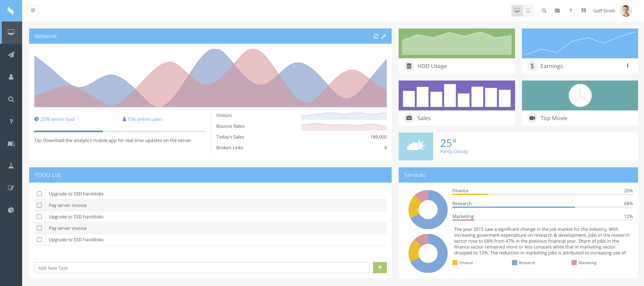Click the search icon in top bar
644x286 pixels.
[x=544, y=11]
